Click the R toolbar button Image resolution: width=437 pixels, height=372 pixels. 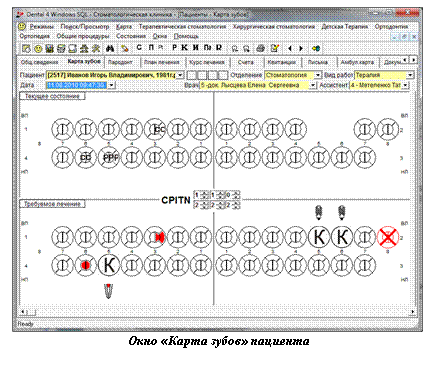[x=219, y=48]
